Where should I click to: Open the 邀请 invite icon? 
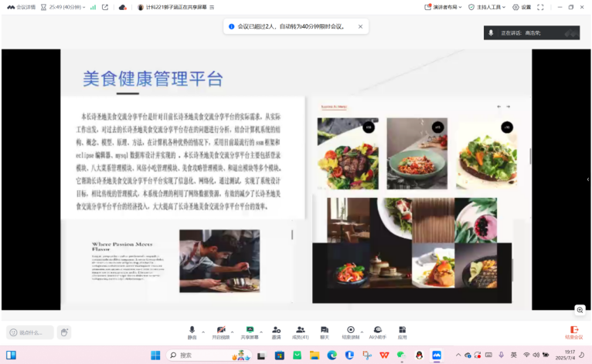(276, 332)
